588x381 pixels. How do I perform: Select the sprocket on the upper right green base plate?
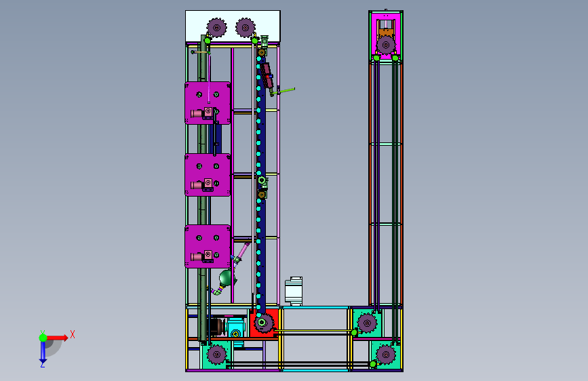(x=367, y=323)
